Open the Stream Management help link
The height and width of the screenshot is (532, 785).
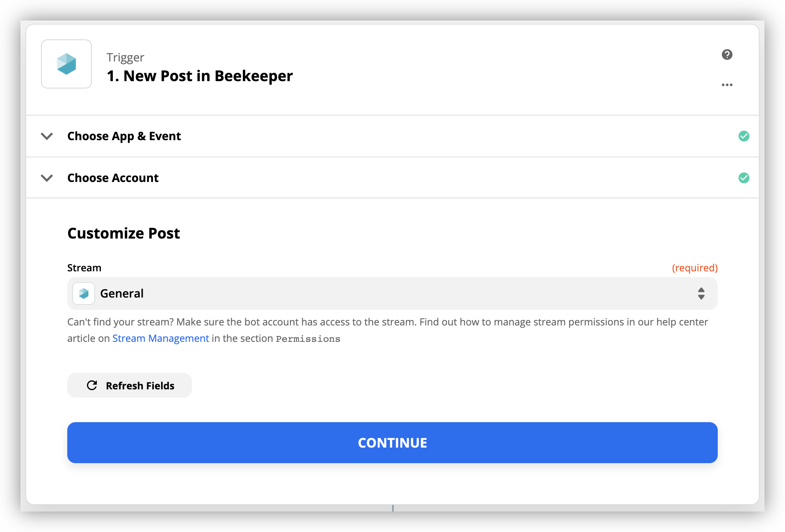click(161, 339)
